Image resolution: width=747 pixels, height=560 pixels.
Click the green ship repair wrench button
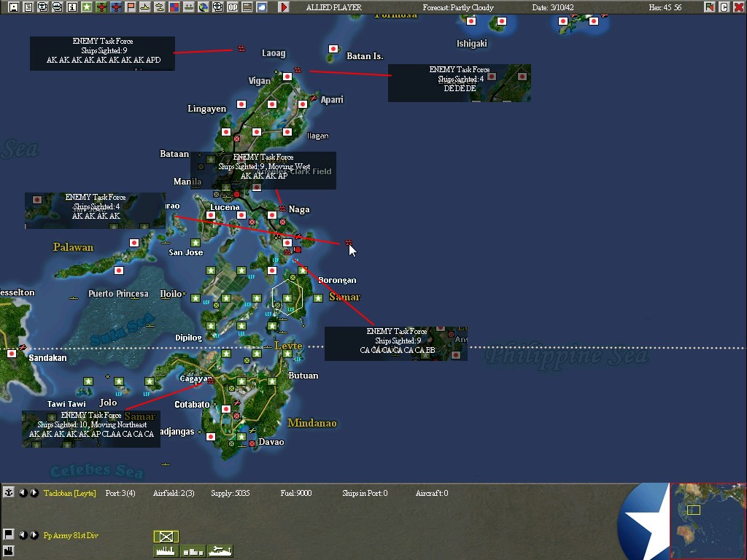point(220,551)
